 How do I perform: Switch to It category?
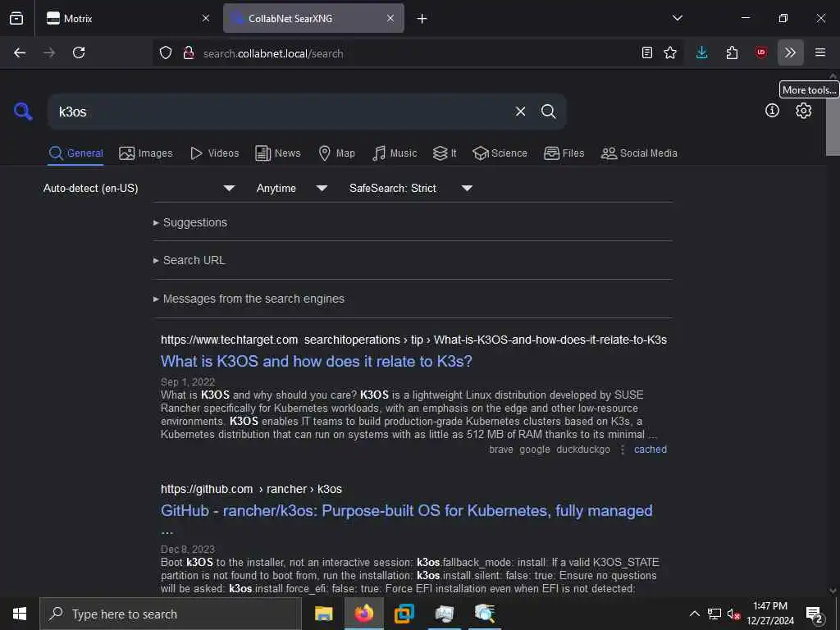coord(445,153)
